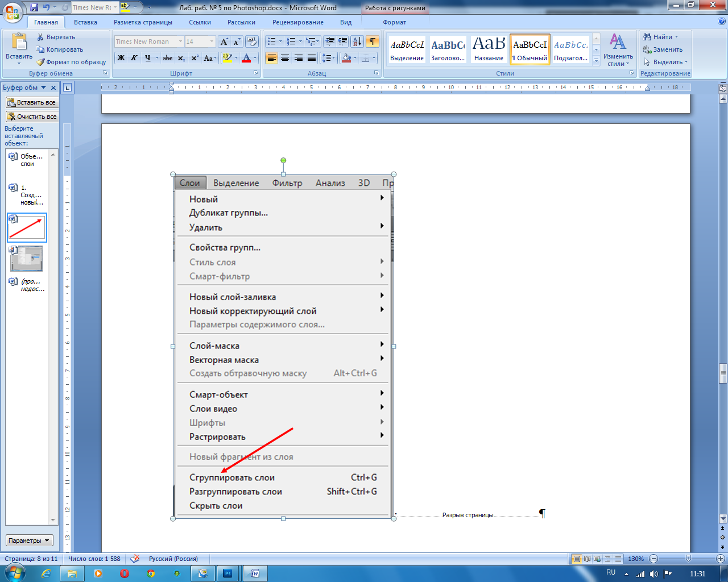Toggle subscript formatting
Image resolution: width=728 pixels, height=582 pixels.
[181, 58]
